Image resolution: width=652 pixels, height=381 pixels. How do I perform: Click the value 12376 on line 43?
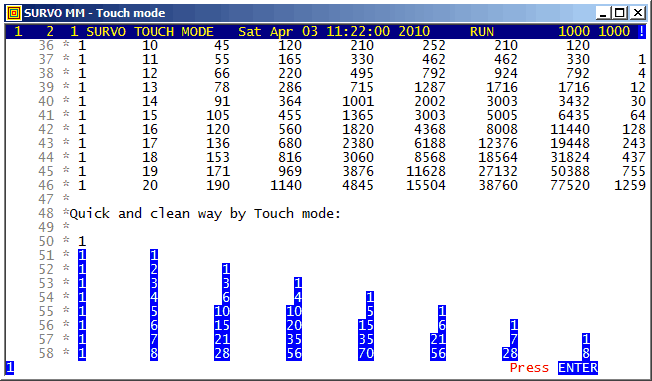click(x=498, y=143)
